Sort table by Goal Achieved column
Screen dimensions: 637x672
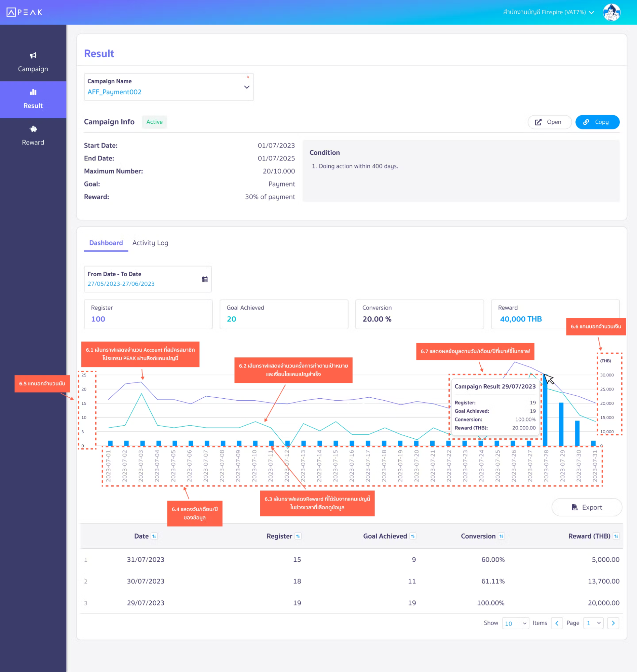point(412,536)
